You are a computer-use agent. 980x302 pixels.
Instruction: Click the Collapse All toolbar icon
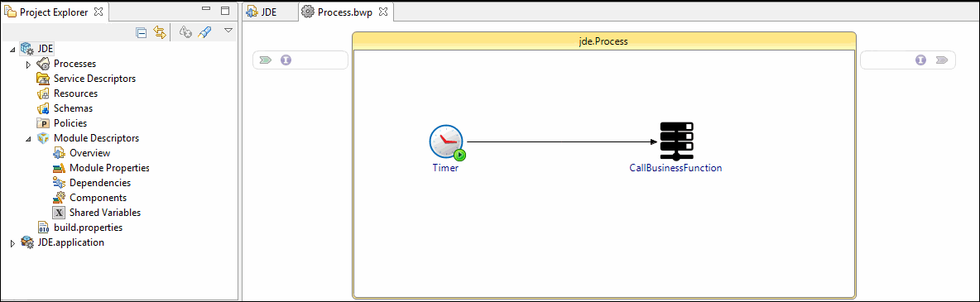[142, 32]
